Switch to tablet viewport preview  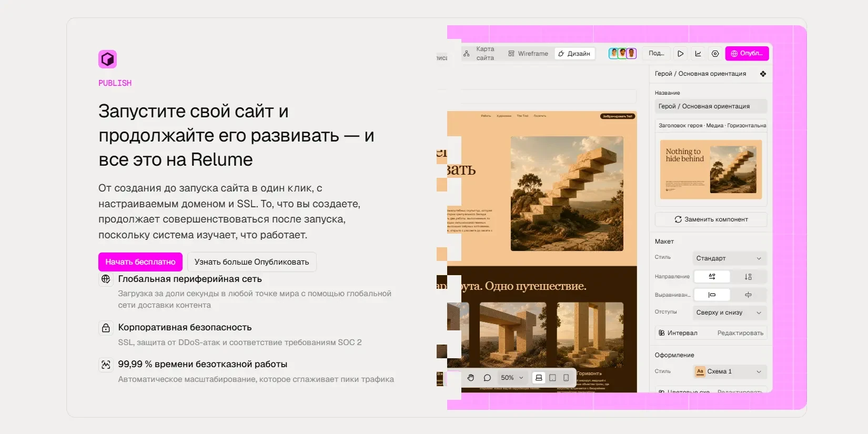(552, 378)
